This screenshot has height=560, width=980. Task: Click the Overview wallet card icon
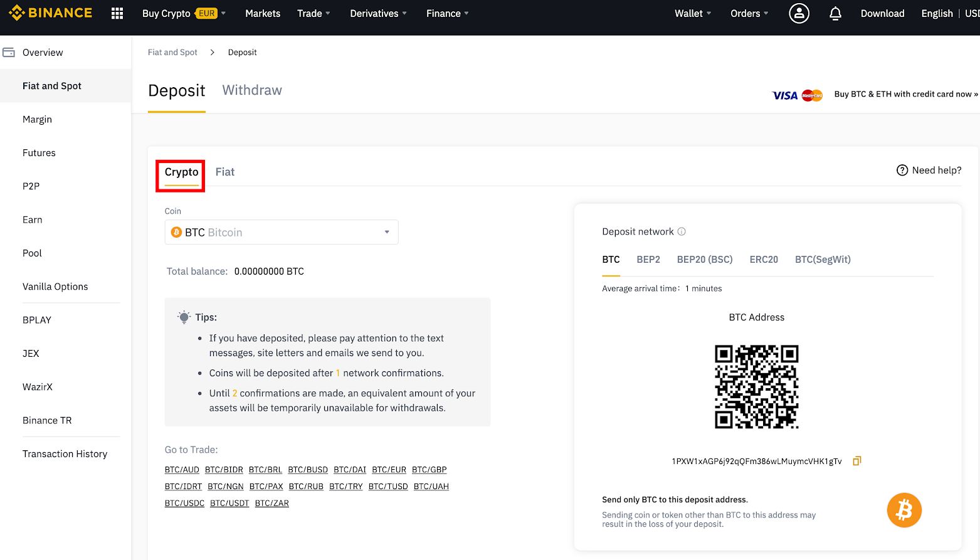pos(9,53)
